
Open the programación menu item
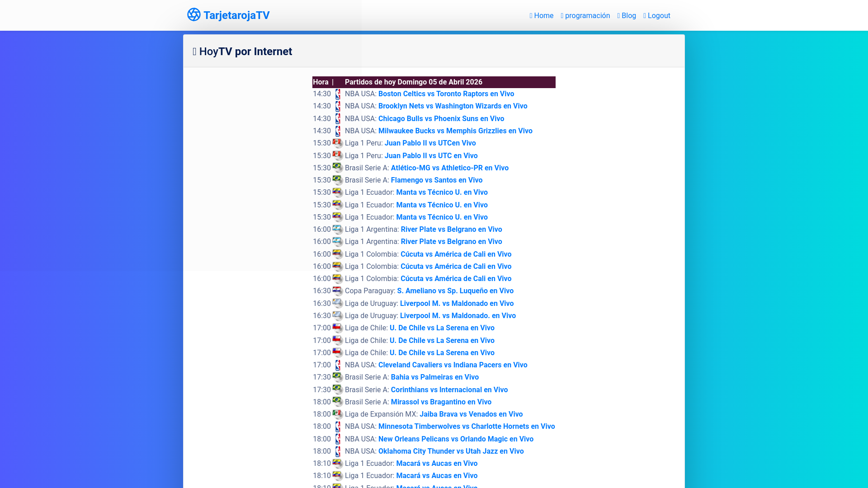[585, 16]
